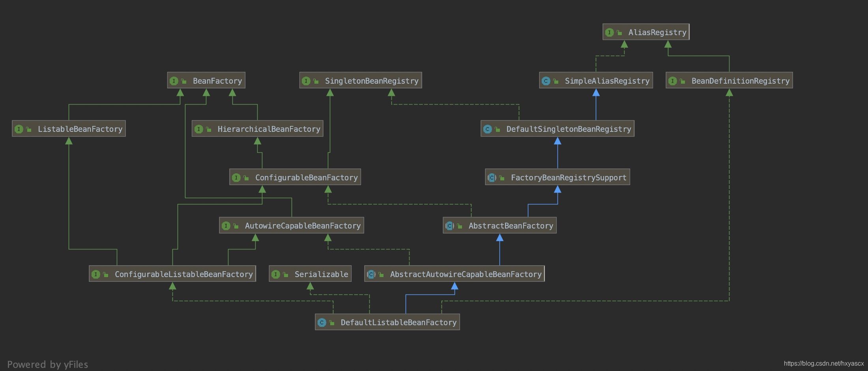Select the AliasRegistry name label
The width and height of the screenshot is (868, 371).
click(657, 32)
